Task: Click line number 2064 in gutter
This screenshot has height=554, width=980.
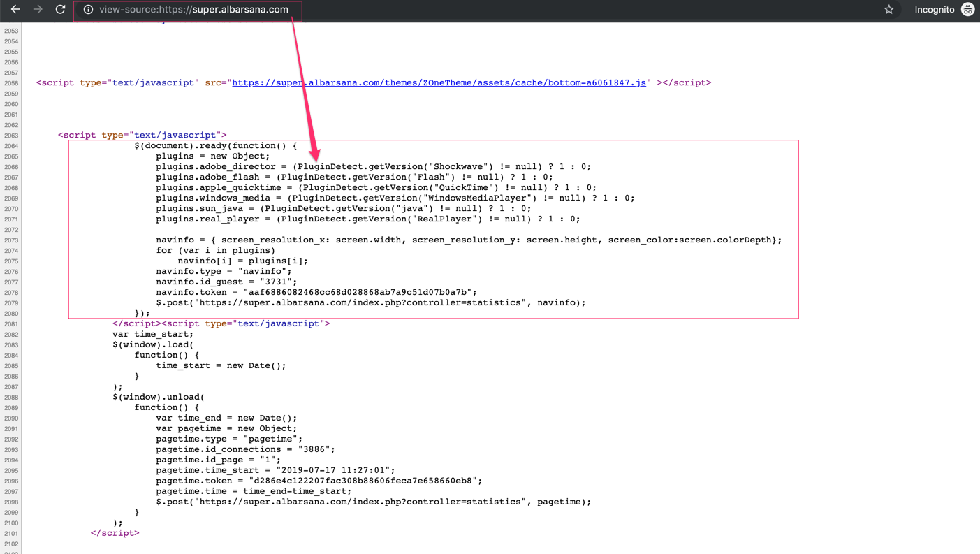Action: click(11, 146)
